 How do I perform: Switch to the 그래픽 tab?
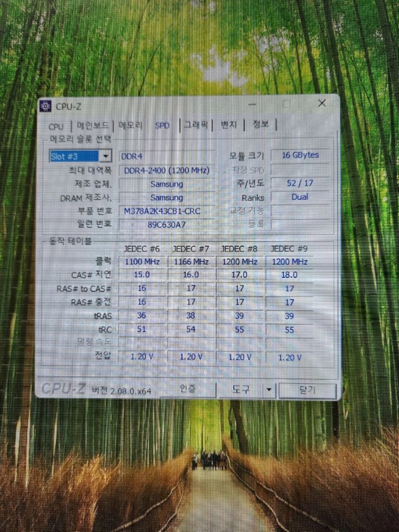(x=196, y=124)
